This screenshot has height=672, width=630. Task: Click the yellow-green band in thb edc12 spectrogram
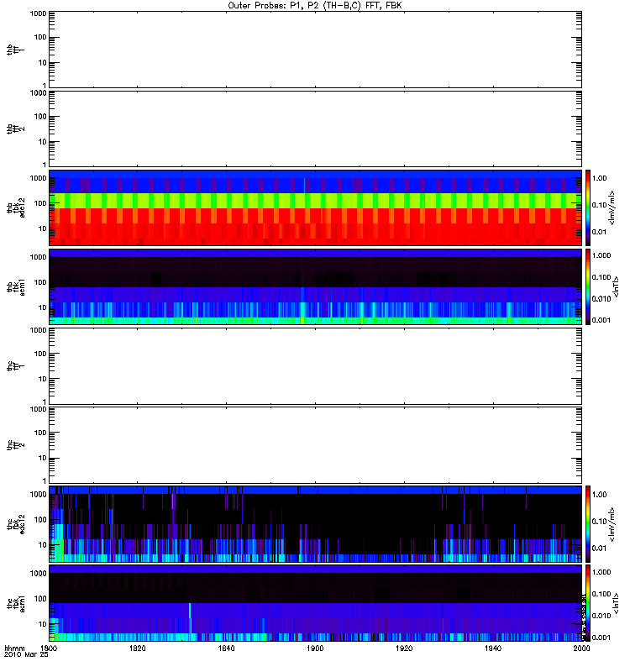click(x=315, y=201)
